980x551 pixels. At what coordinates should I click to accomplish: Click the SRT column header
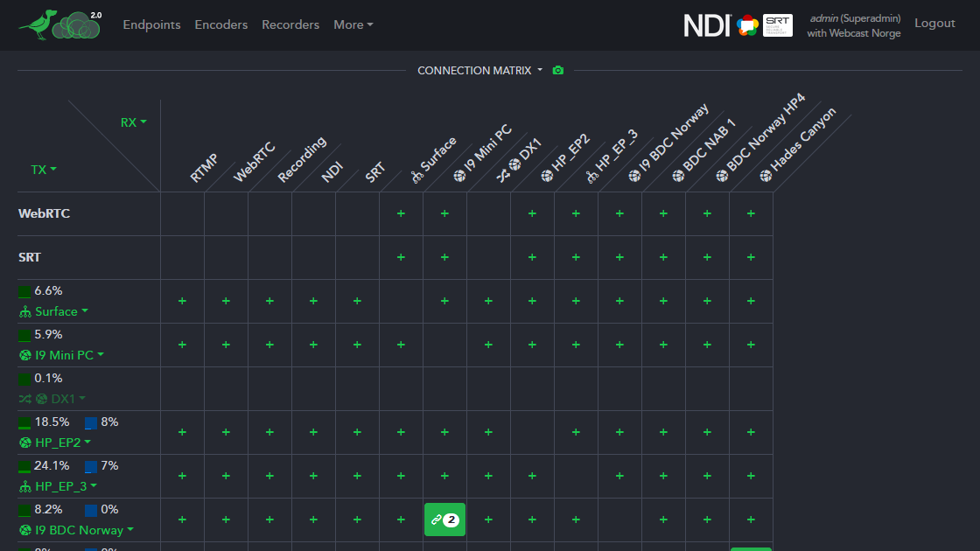pos(375,173)
